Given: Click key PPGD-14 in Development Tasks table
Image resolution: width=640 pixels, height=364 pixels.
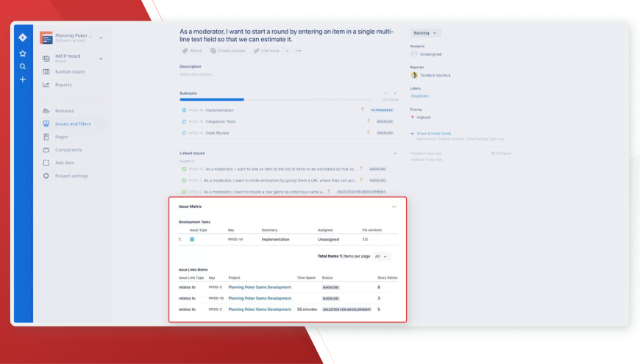Looking at the screenshot, I should point(235,240).
